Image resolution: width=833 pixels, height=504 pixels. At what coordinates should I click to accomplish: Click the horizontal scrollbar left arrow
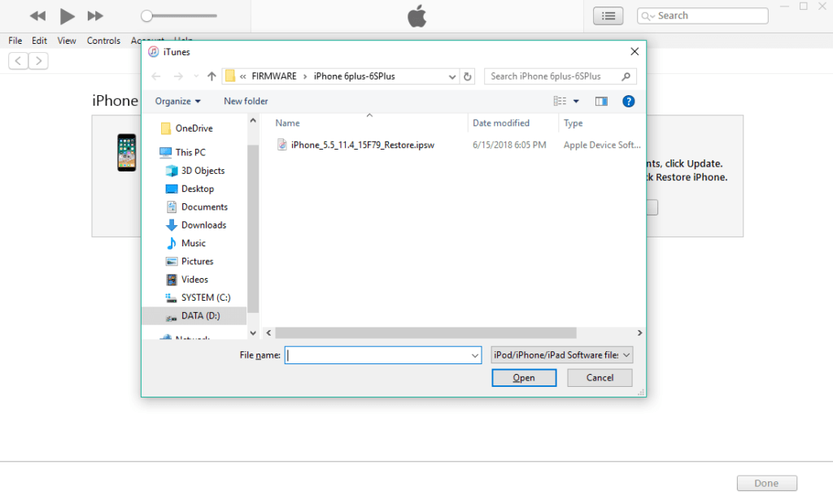pyautogui.click(x=268, y=333)
